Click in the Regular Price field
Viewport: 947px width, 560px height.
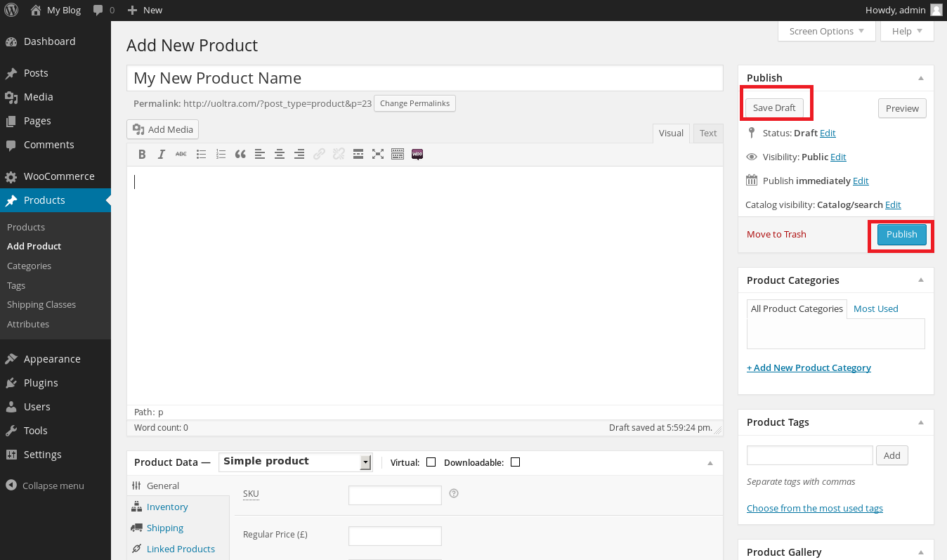coord(395,536)
